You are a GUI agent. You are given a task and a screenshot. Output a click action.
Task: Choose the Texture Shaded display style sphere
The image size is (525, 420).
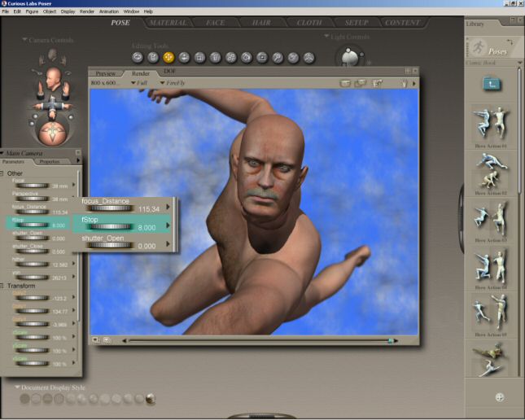(x=151, y=399)
